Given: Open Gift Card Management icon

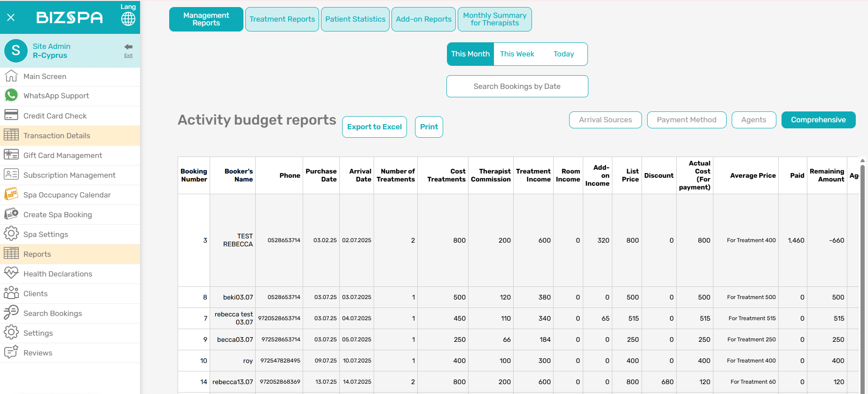Looking at the screenshot, I should point(11,155).
